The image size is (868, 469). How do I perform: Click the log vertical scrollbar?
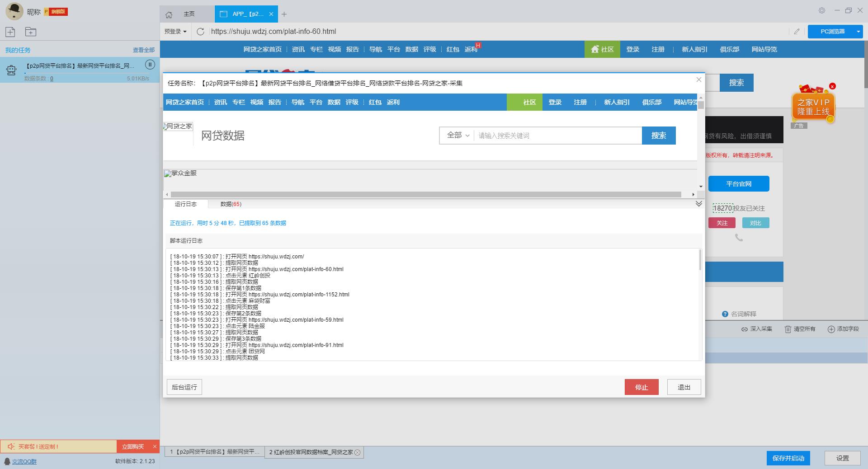tap(700, 260)
